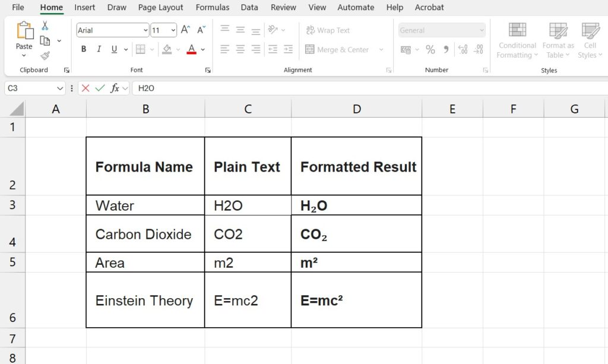Toggle bold formatting in the Font group
The width and height of the screenshot is (608, 364).
[83, 49]
